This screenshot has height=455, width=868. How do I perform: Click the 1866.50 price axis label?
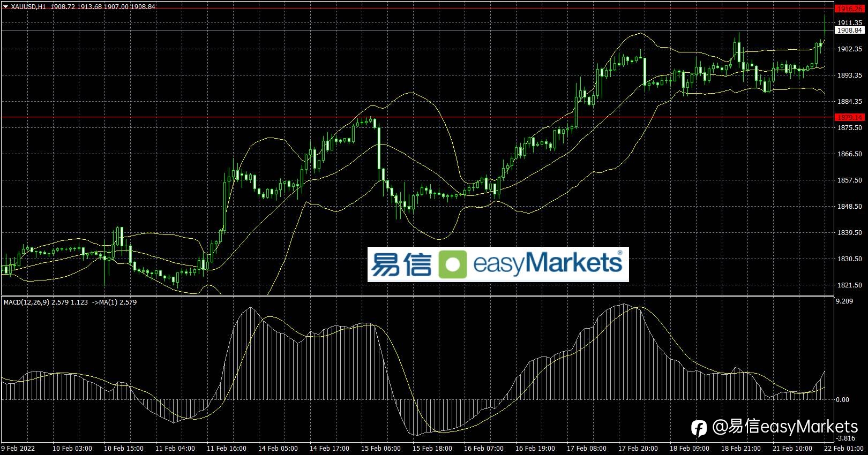850,154
